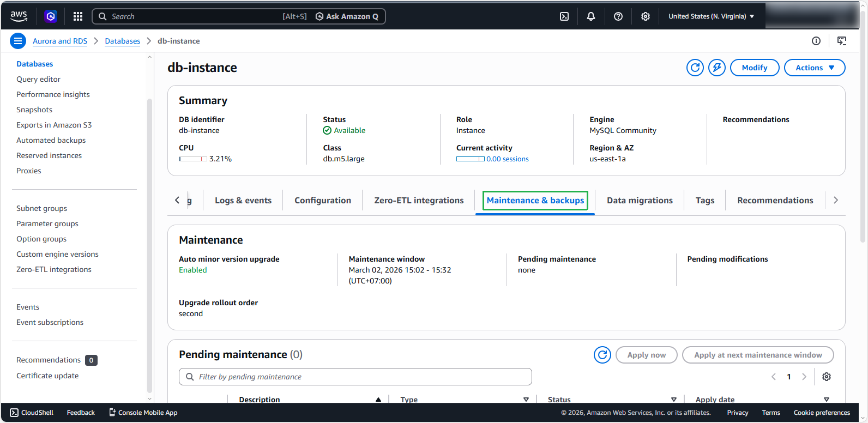Open the notifications bell icon
The height and width of the screenshot is (423, 868).
pos(591,16)
